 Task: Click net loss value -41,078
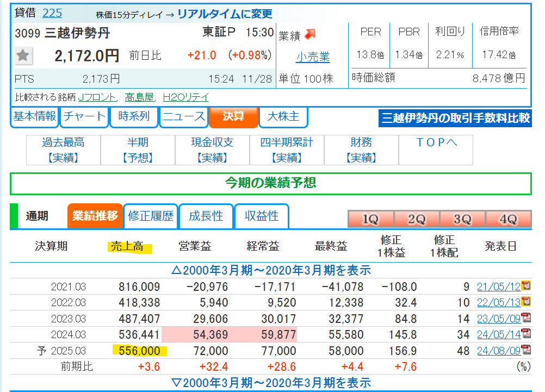click(x=342, y=287)
